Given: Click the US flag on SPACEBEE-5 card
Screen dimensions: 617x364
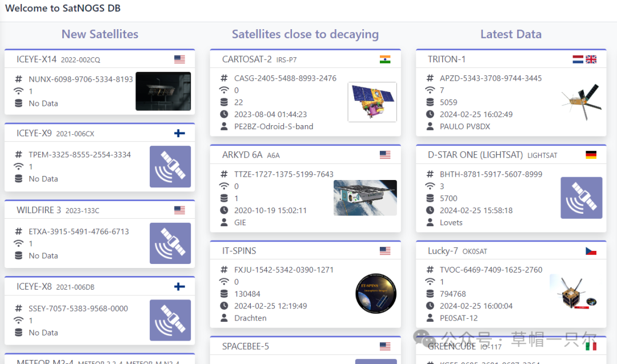Looking at the screenshot, I should [385, 346].
